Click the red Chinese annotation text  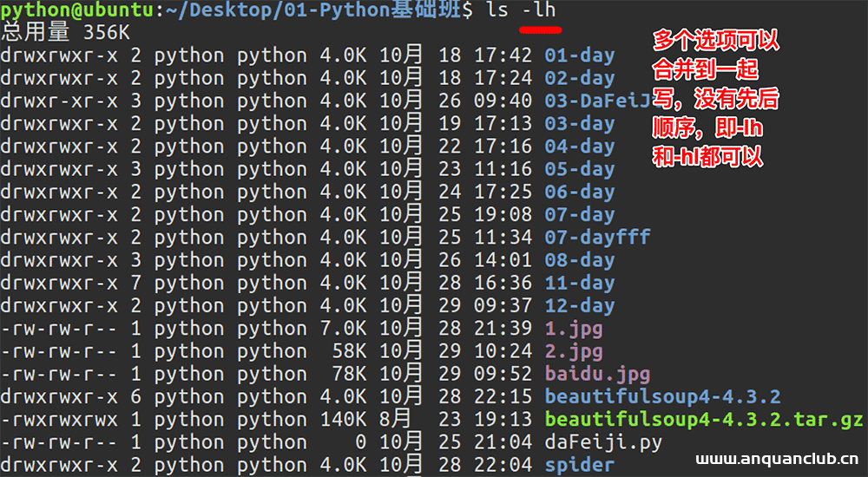point(715,99)
